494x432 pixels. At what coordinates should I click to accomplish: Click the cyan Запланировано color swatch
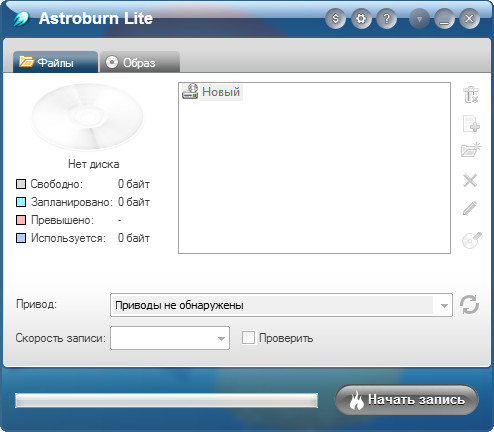point(21,202)
